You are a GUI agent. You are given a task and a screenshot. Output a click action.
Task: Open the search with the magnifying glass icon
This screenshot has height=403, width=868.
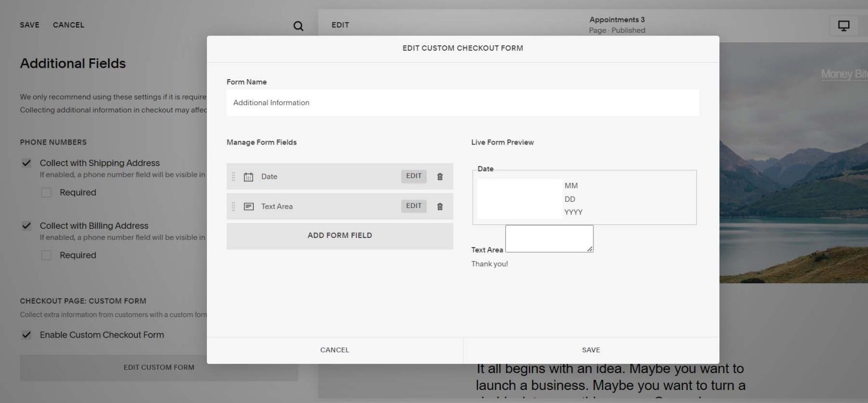(x=298, y=25)
